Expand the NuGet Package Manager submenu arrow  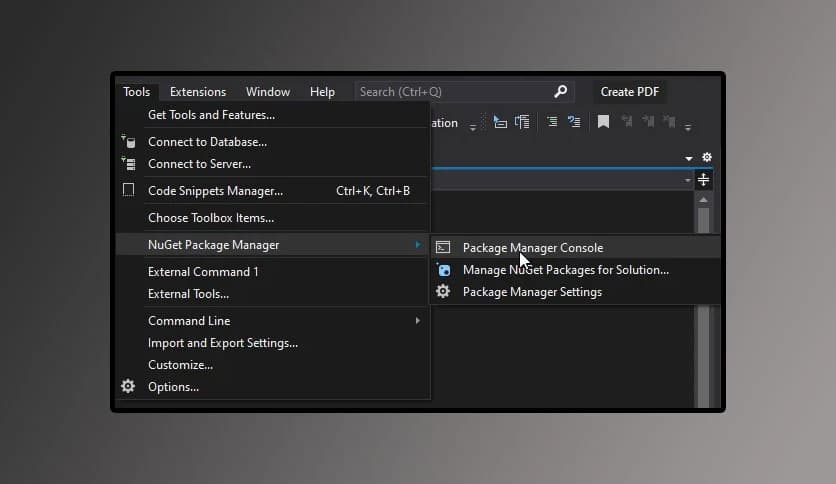point(418,245)
